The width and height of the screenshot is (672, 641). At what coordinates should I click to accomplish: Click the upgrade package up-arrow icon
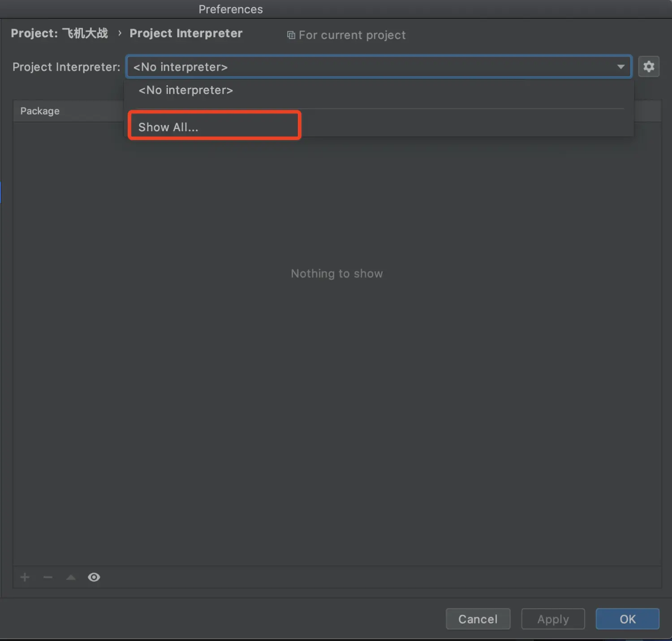[x=71, y=577]
